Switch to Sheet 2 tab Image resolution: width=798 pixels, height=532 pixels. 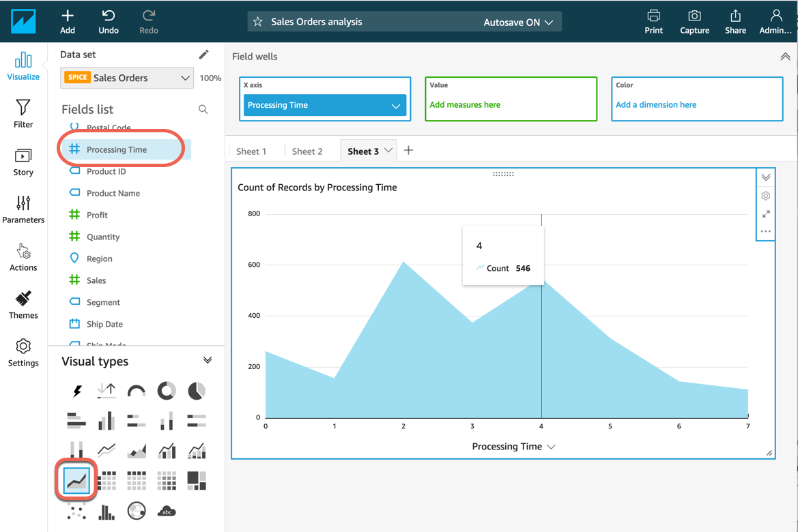point(307,151)
